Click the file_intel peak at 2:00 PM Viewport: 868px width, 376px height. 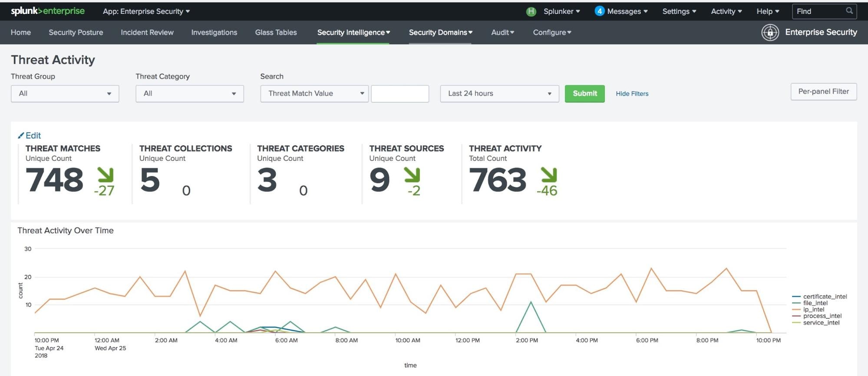click(531, 302)
